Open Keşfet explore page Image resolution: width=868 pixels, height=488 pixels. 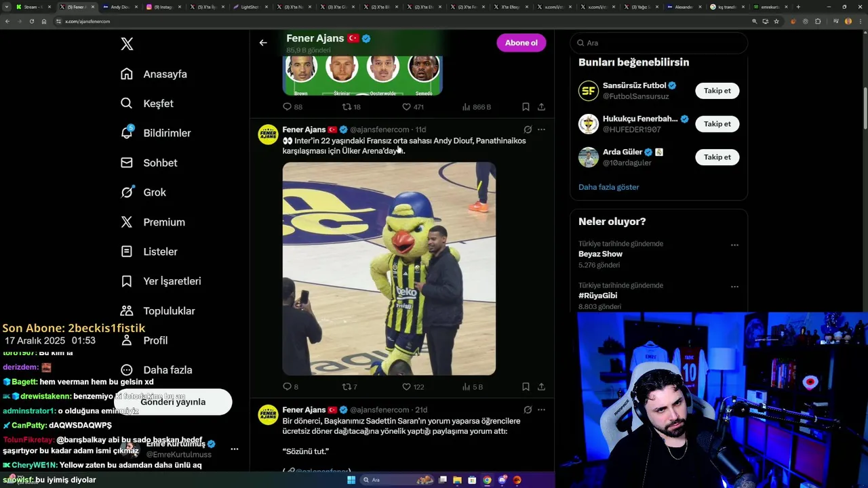coord(147,104)
